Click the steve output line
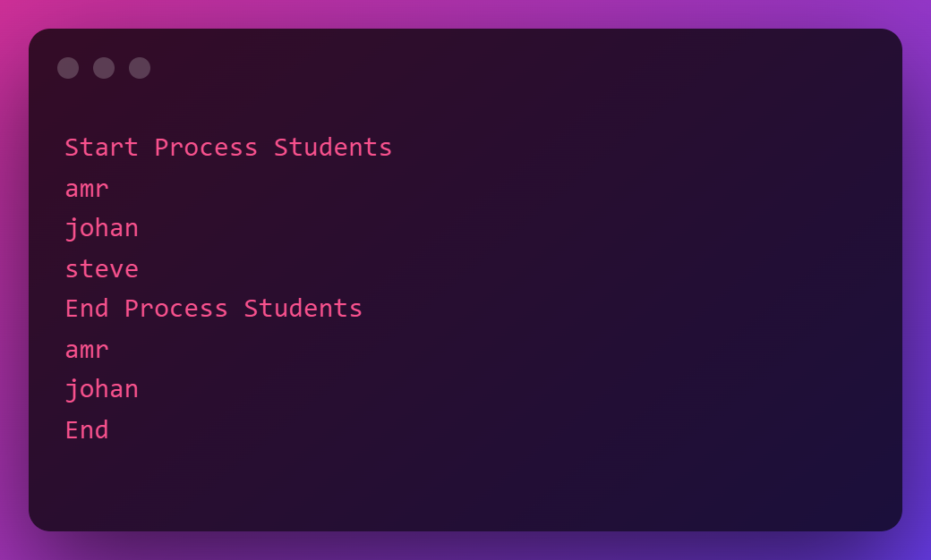Viewport: 931px width, 560px height. click(x=101, y=268)
